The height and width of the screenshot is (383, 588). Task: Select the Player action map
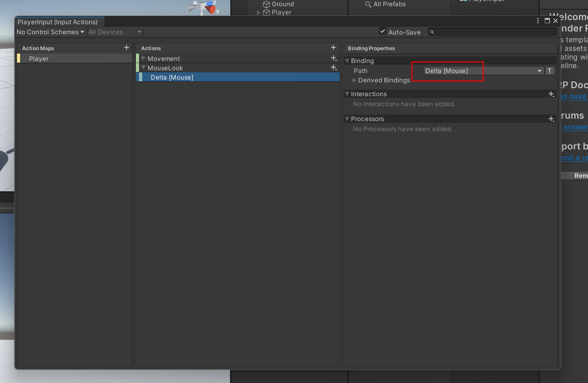(75, 58)
